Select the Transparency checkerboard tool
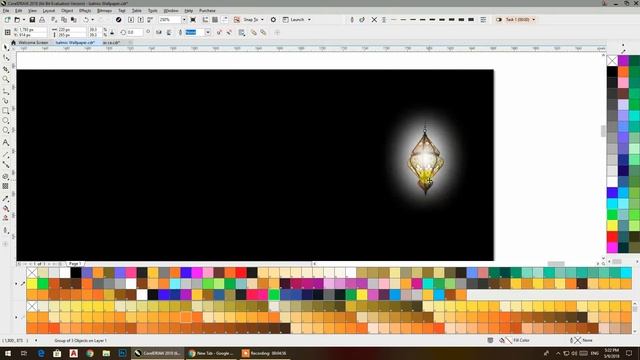This screenshot has width=640, height=360. tap(6, 186)
